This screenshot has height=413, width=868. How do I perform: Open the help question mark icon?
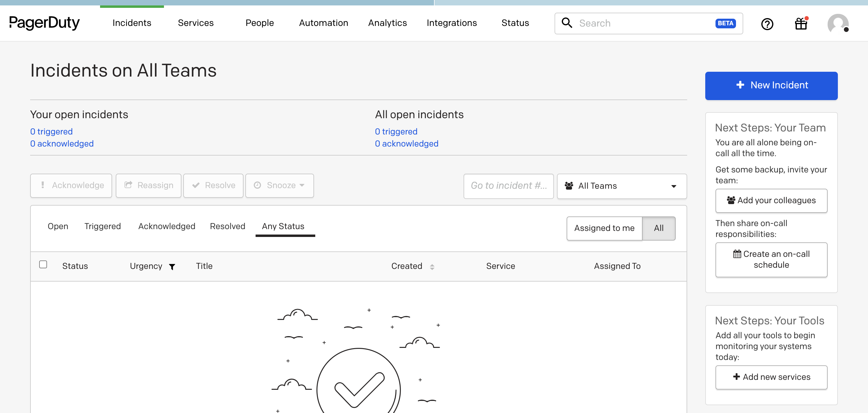pos(767,24)
